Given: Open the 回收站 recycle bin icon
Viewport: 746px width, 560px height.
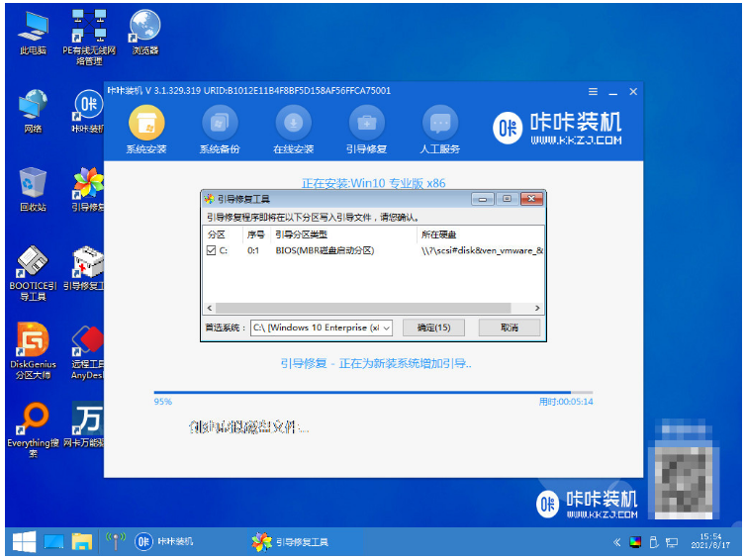Looking at the screenshot, I should (x=33, y=189).
